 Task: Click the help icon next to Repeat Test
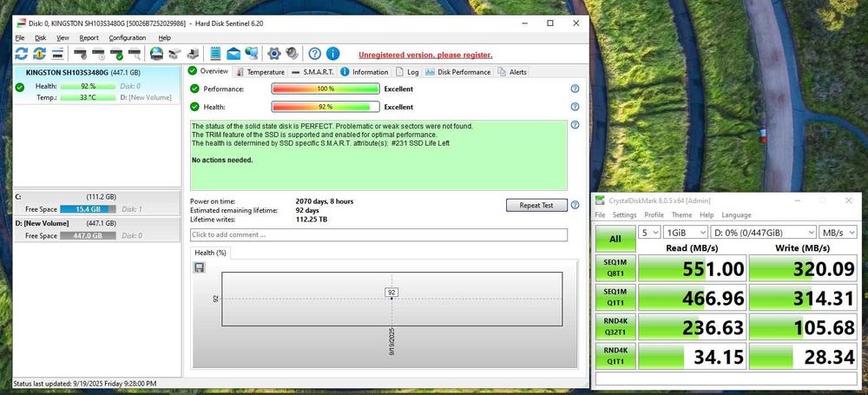[x=575, y=205]
